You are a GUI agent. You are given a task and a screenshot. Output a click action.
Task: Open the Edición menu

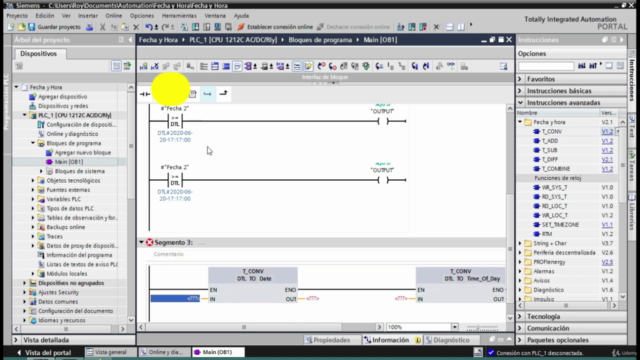(44, 16)
